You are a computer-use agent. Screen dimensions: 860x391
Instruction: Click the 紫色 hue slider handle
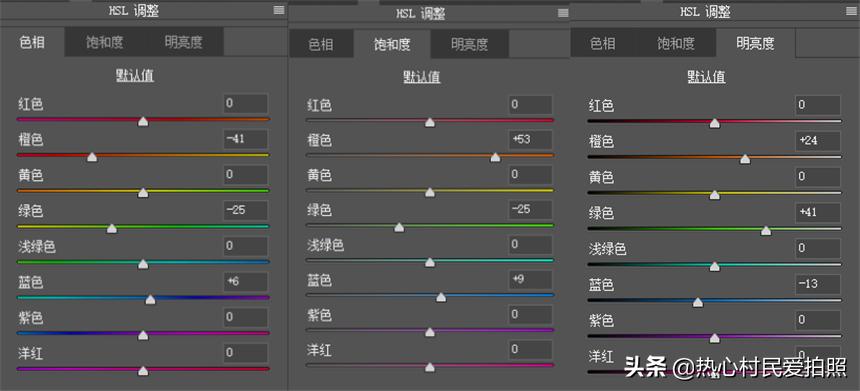click(143, 335)
